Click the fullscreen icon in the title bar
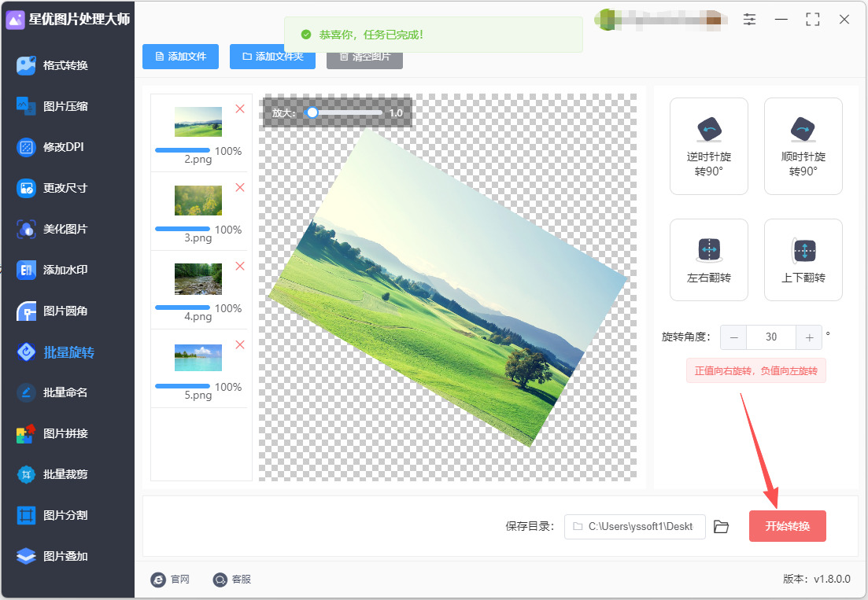This screenshot has width=868, height=600. pos(813,20)
